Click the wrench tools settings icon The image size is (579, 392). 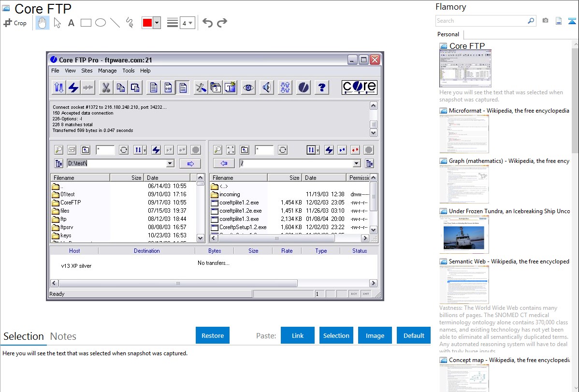pyautogui.click(x=201, y=87)
